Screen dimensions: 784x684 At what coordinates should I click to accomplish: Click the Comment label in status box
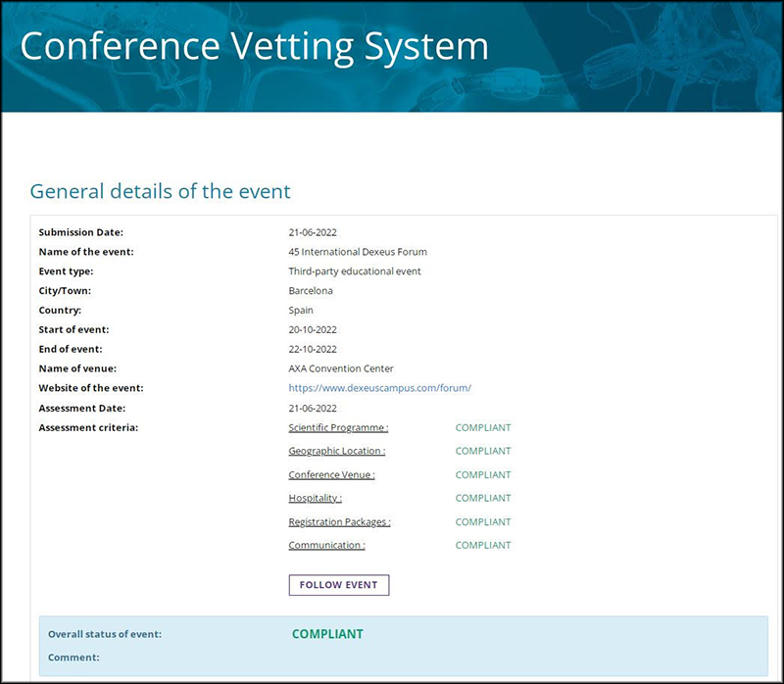pyautogui.click(x=73, y=658)
